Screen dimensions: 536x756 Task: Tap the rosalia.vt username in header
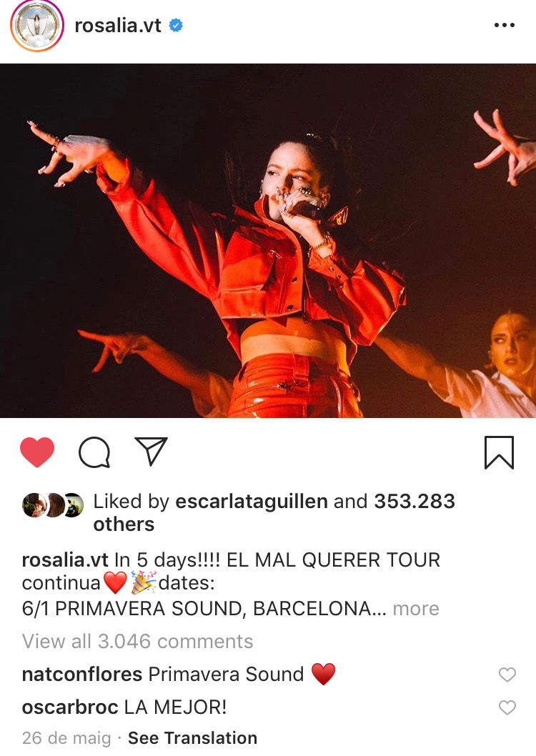tap(118, 26)
